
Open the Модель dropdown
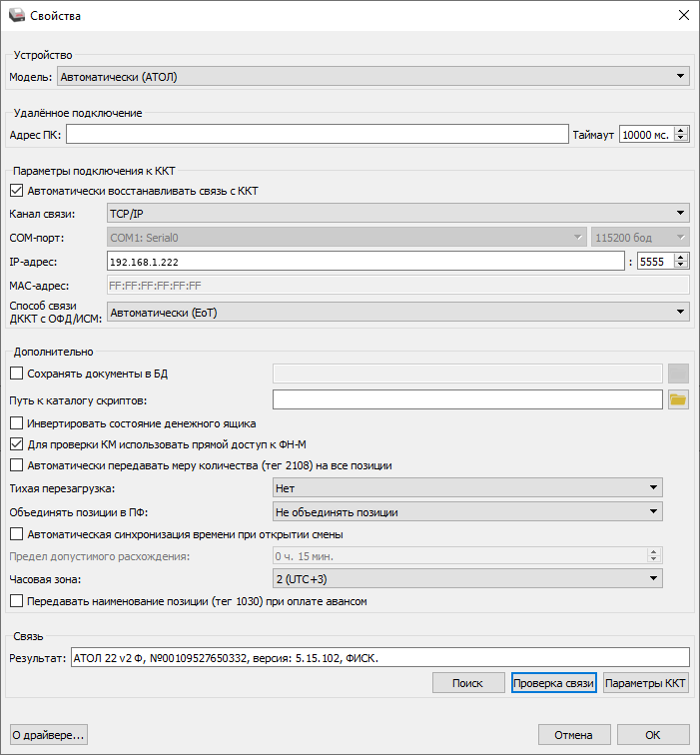click(x=373, y=77)
